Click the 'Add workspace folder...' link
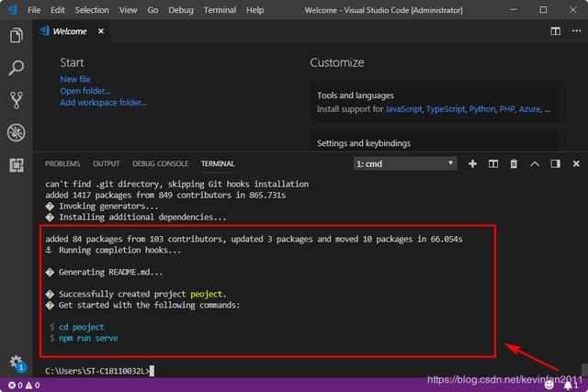Screen dimensions: 588x392 click(x=104, y=102)
